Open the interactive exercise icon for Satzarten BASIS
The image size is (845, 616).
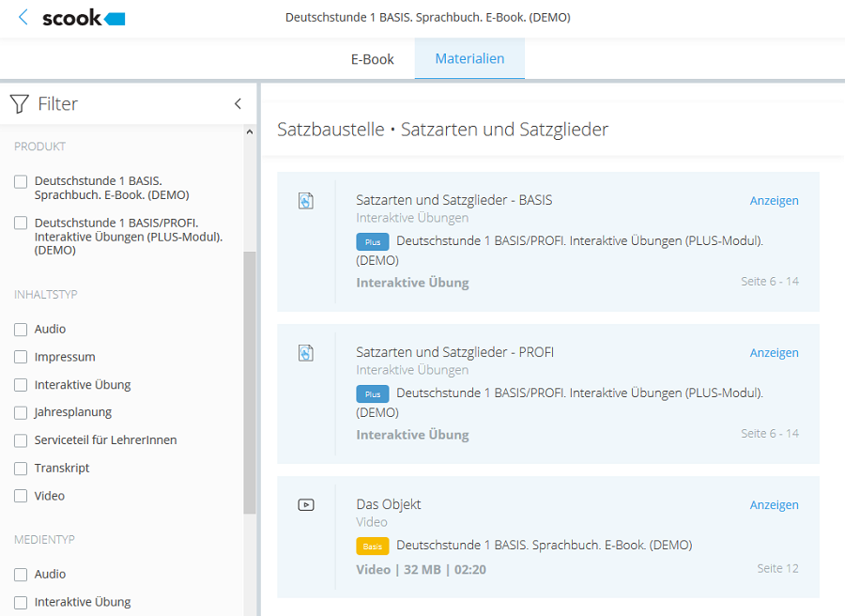(x=305, y=201)
